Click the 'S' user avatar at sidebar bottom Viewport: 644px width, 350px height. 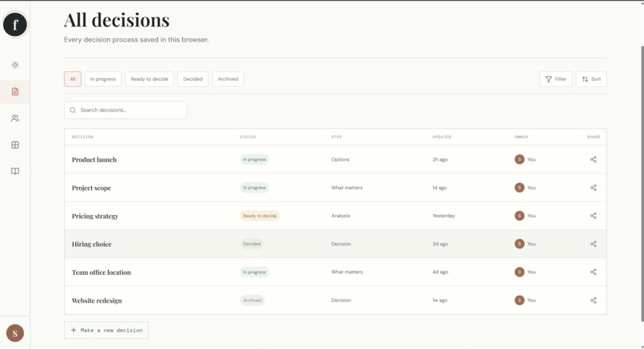[15, 333]
